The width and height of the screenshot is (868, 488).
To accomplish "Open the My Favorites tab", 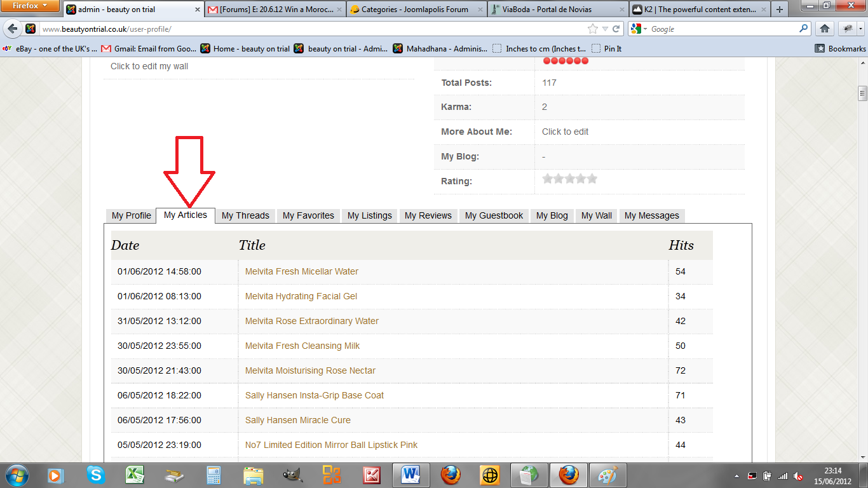I will [308, 215].
